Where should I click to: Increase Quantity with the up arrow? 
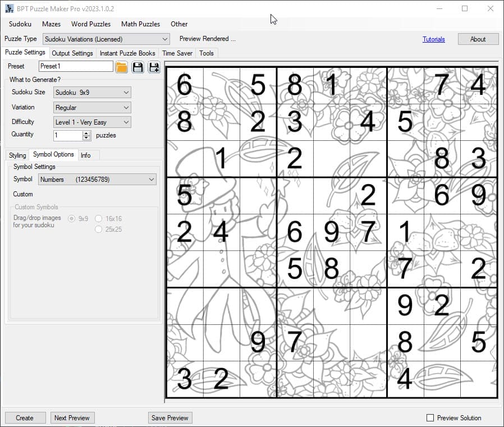86,133
